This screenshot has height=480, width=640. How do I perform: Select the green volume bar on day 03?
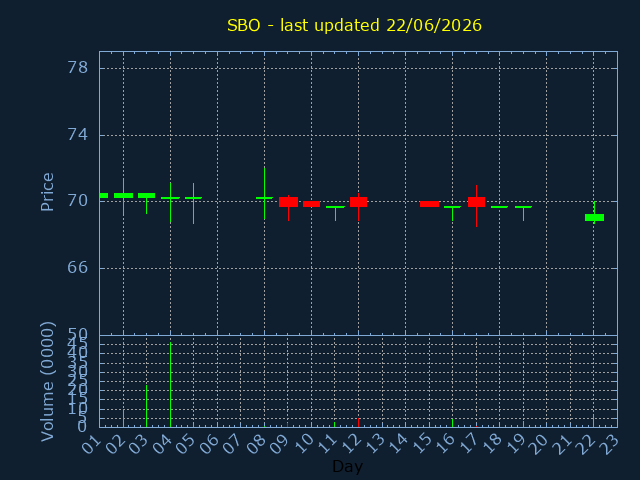pos(147,406)
